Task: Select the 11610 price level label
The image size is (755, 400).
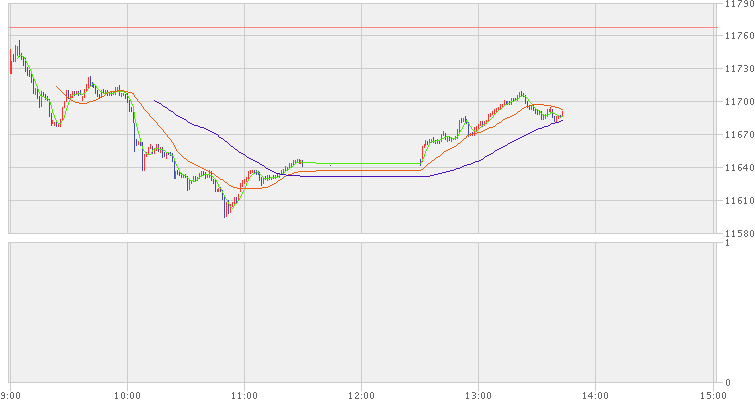Action: (x=737, y=201)
